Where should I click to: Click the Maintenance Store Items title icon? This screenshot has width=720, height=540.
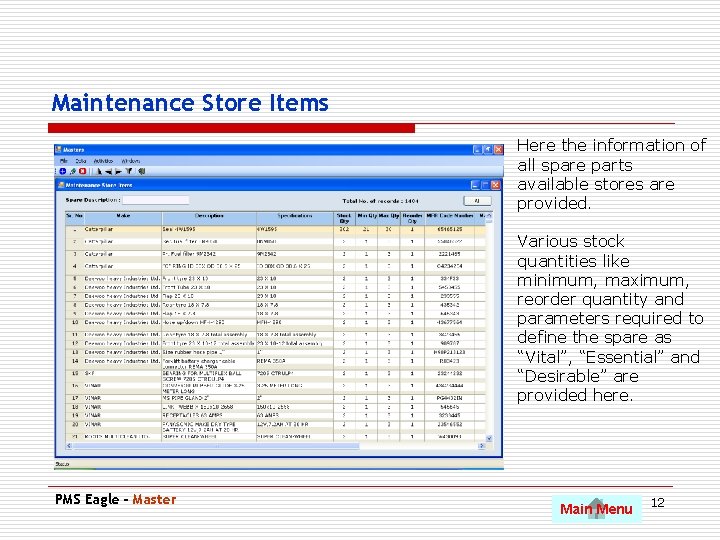pos(61,185)
